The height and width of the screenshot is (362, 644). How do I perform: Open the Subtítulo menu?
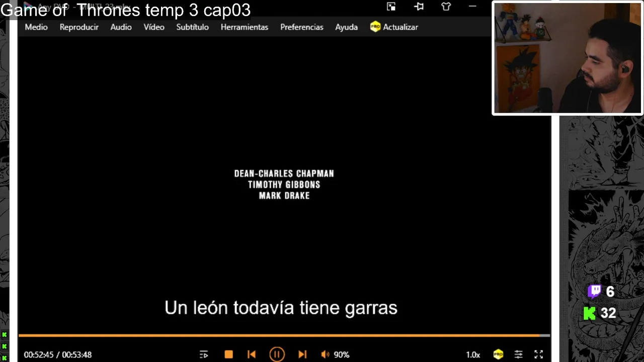coord(192,27)
